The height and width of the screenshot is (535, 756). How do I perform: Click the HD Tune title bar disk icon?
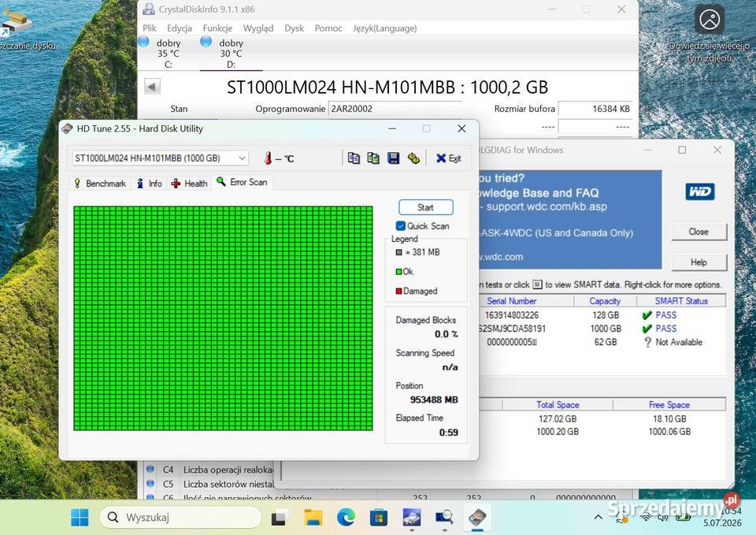(x=68, y=128)
